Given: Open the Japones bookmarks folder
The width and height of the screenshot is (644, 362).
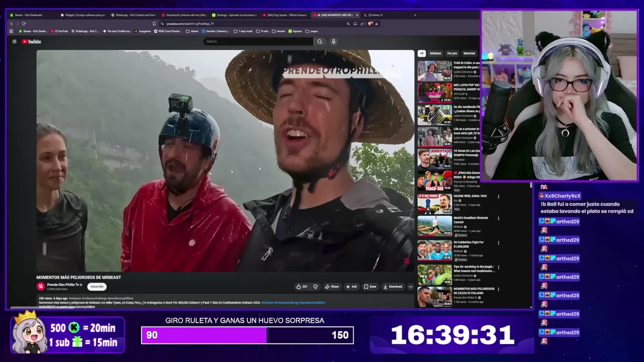Looking at the screenshot, I should pyautogui.click(x=295, y=31).
